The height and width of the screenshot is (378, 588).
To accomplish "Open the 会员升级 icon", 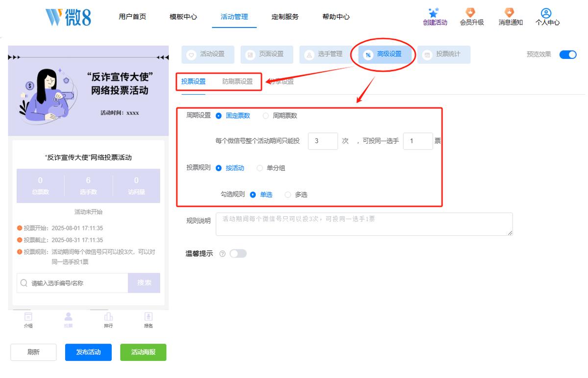I will tap(470, 12).
